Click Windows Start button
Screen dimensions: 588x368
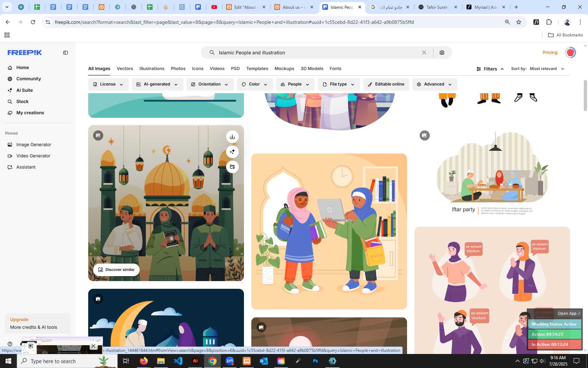point(8,361)
